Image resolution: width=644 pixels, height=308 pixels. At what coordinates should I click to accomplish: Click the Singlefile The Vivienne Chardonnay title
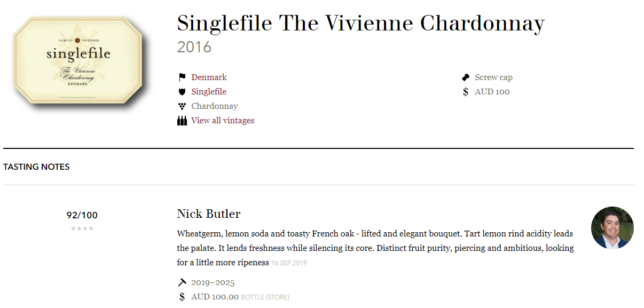click(361, 23)
